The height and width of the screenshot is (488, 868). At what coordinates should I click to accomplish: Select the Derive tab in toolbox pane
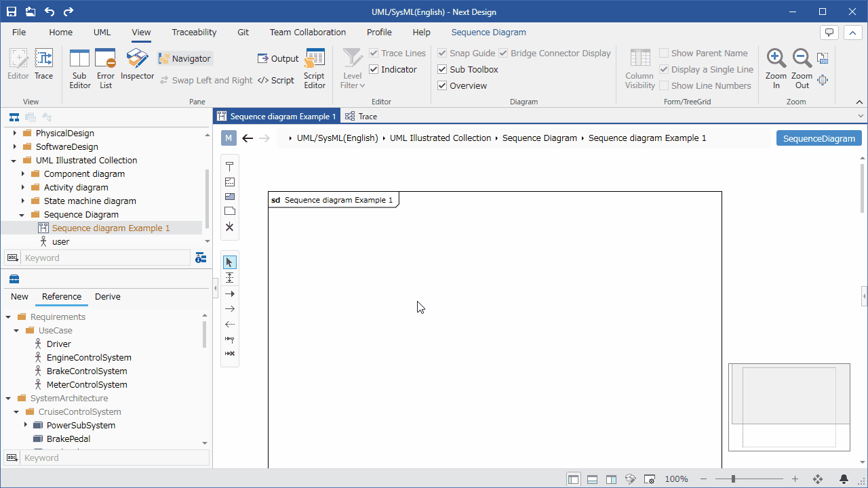(108, 297)
